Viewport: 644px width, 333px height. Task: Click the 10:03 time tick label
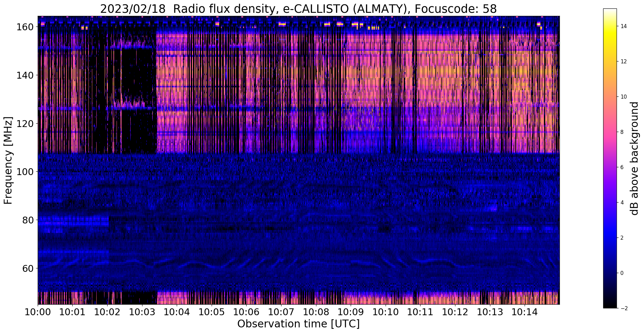coord(142,312)
